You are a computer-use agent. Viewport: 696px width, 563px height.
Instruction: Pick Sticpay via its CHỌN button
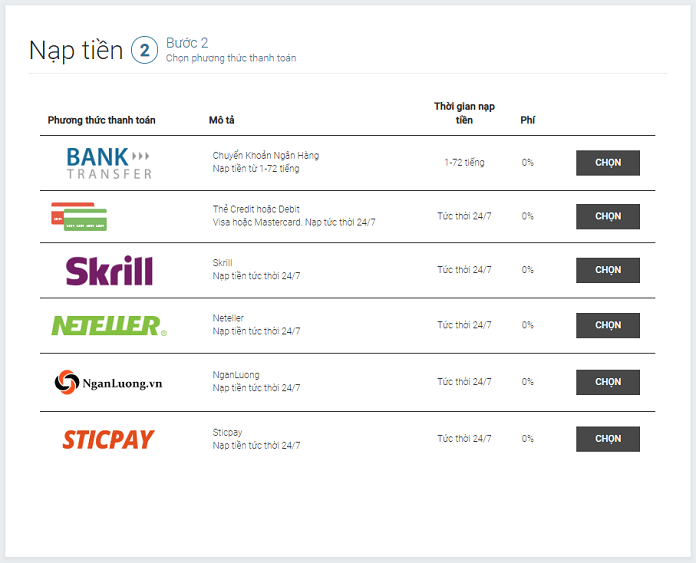[608, 439]
